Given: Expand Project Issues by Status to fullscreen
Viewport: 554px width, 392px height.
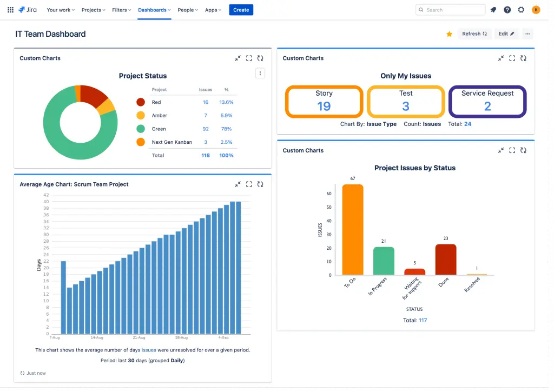Looking at the screenshot, I should click(x=512, y=150).
